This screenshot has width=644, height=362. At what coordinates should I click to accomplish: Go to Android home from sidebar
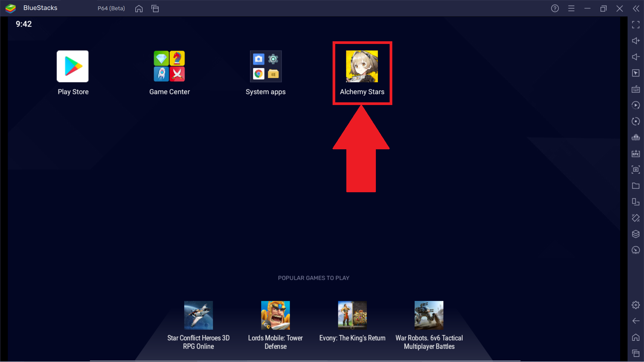[x=636, y=337]
